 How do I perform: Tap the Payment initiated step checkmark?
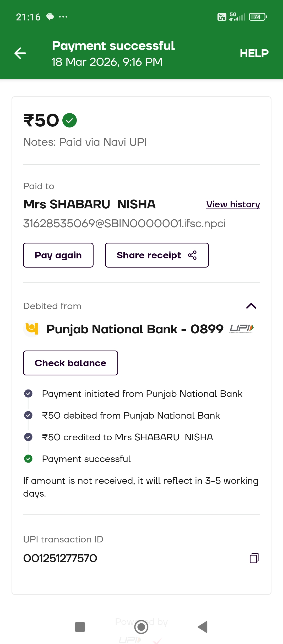pos(28,393)
